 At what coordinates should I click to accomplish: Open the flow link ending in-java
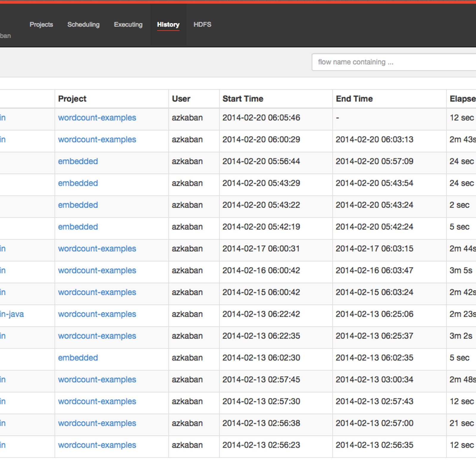[12, 314]
